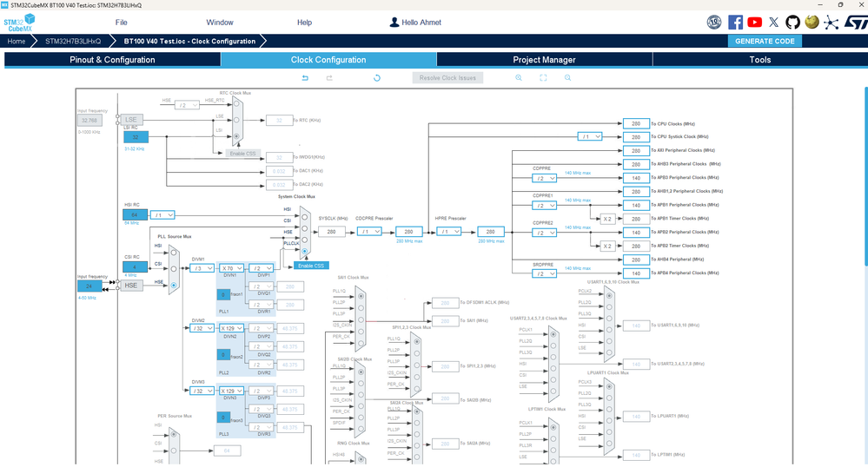Open the DIVM3 /32 dropdown
Screen dimensions: 868x467
click(x=202, y=391)
